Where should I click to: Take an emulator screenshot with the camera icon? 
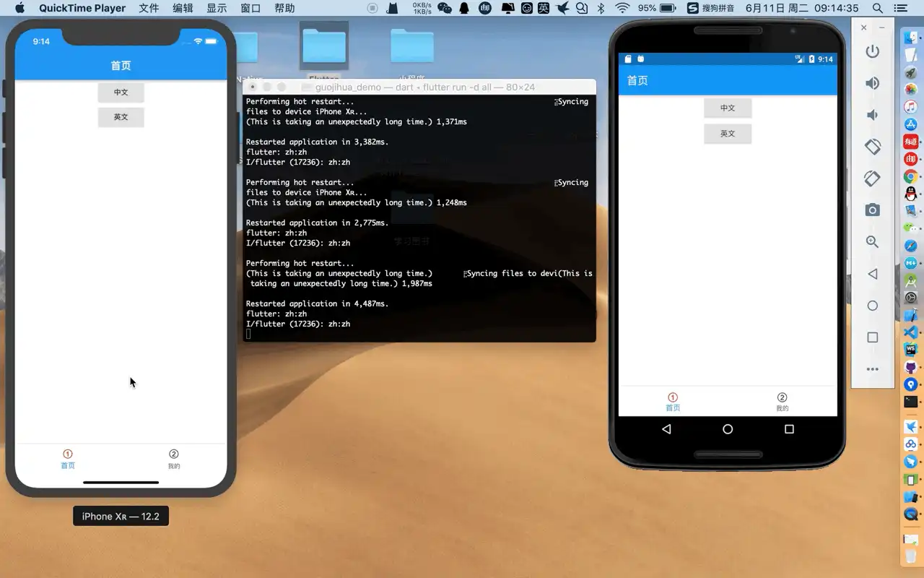tap(872, 210)
